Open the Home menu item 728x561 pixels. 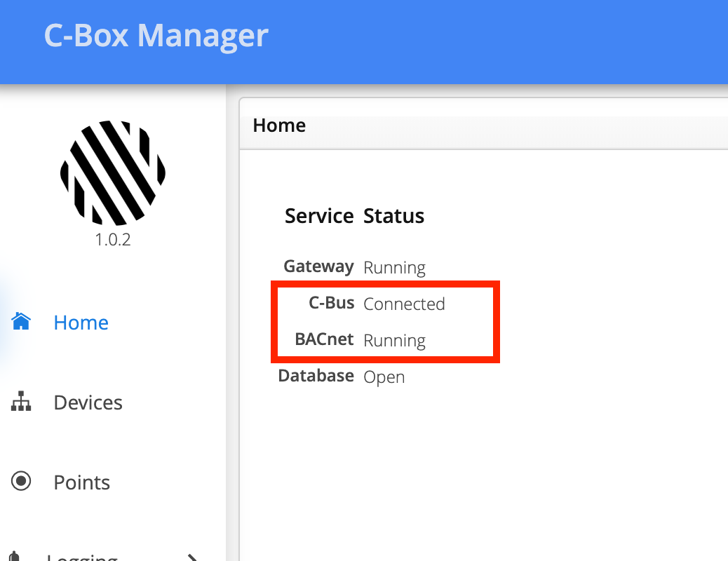click(x=81, y=323)
